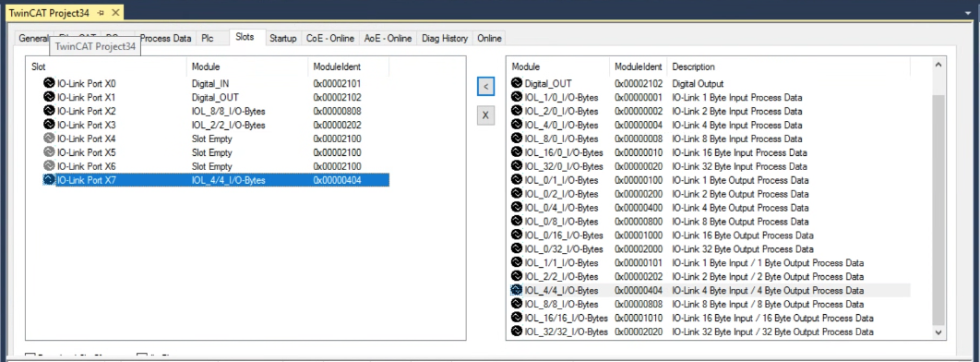Image resolution: width=980 pixels, height=362 pixels.
Task: Click the IOL_16/0_I/O-Bytes module icon
Action: [x=516, y=152]
